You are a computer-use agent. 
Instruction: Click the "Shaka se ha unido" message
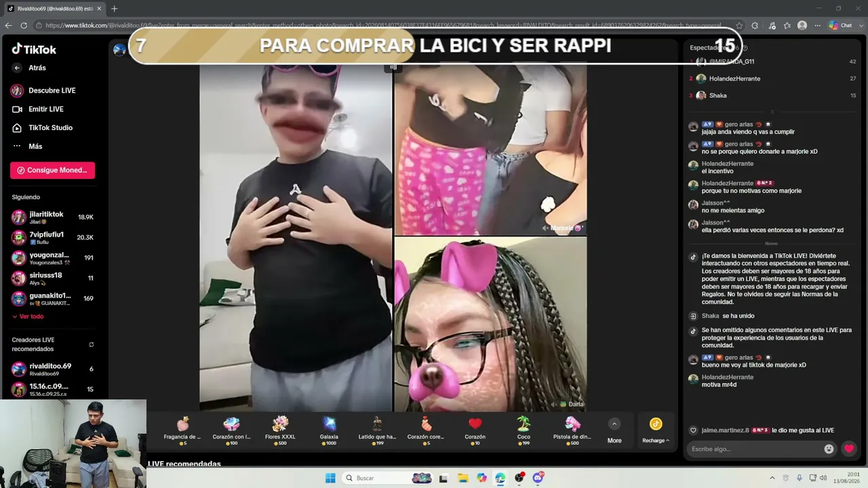pyautogui.click(x=728, y=316)
